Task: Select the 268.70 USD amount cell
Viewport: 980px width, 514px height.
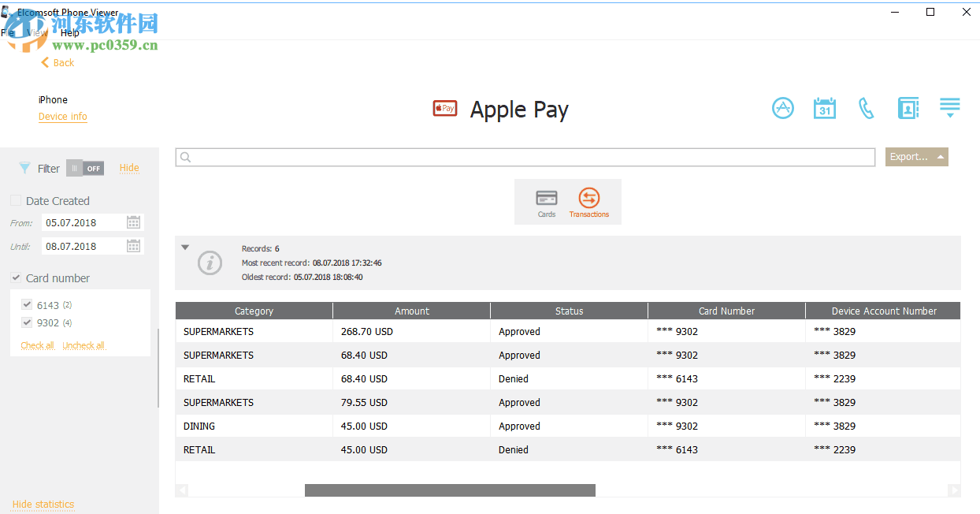Action: 411,331
